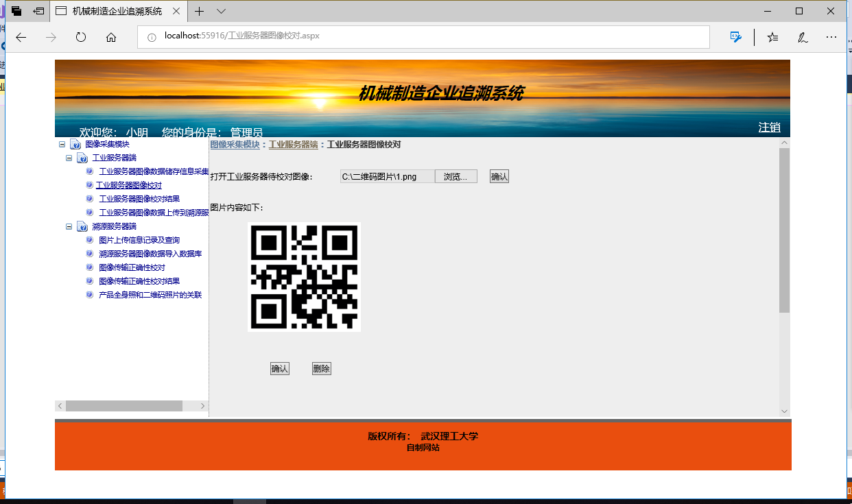Click the 机械制造企业追溯系统 banner title

coord(440,94)
